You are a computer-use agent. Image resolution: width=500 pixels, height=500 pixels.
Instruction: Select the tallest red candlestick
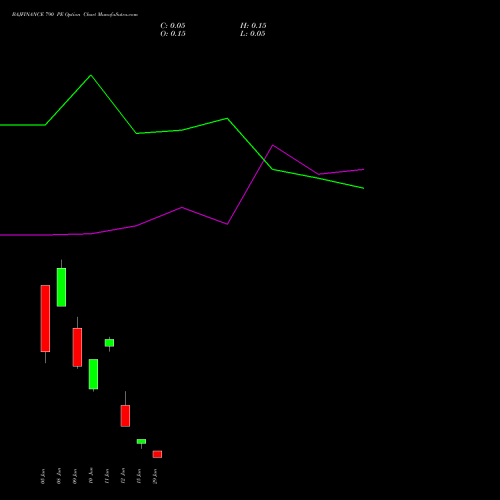[x=45, y=318]
